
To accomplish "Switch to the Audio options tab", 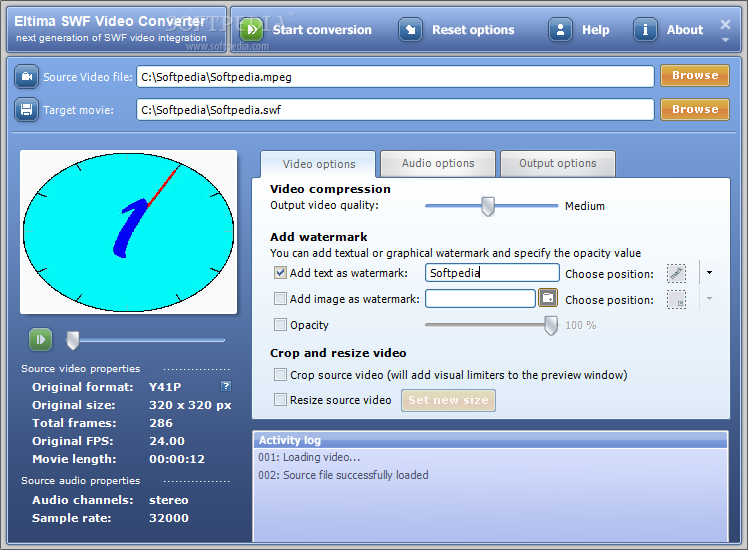I will click(438, 164).
